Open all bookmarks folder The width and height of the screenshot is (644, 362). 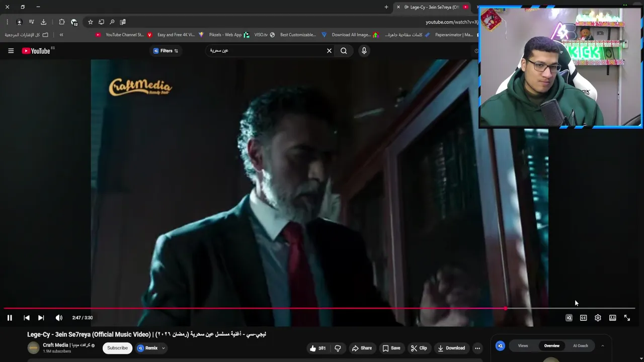point(26,35)
